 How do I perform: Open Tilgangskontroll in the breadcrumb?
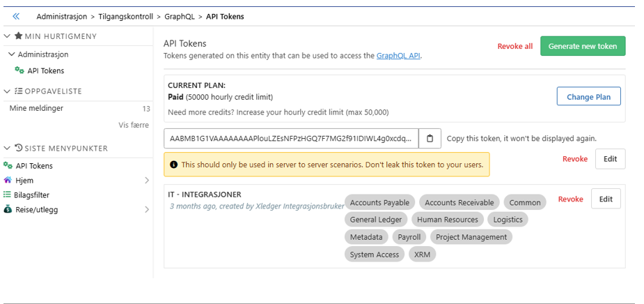tap(125, 16)
